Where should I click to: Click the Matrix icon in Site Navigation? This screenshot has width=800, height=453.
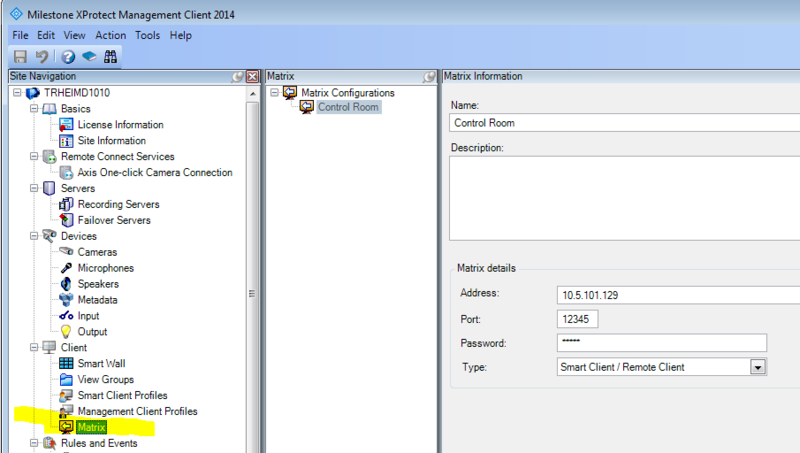(x=66, y=427)
